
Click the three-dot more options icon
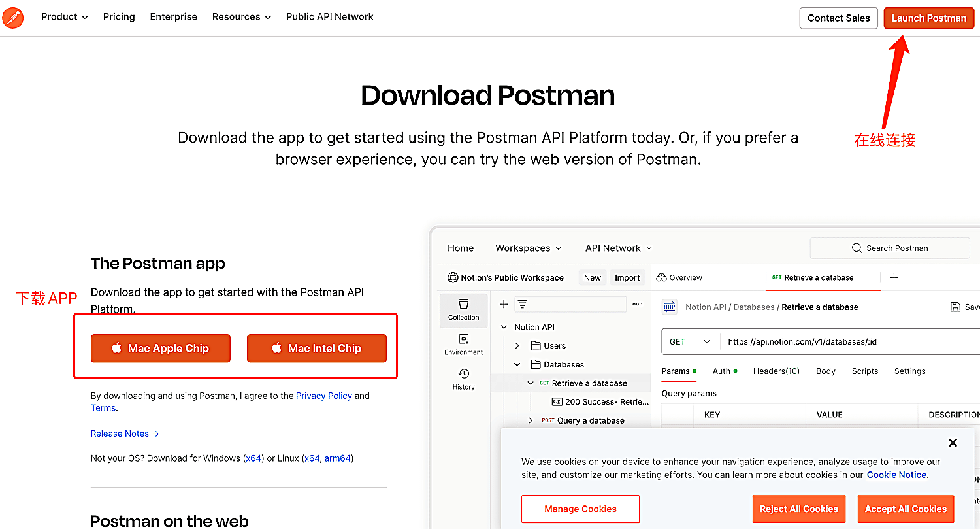(638, 304)
